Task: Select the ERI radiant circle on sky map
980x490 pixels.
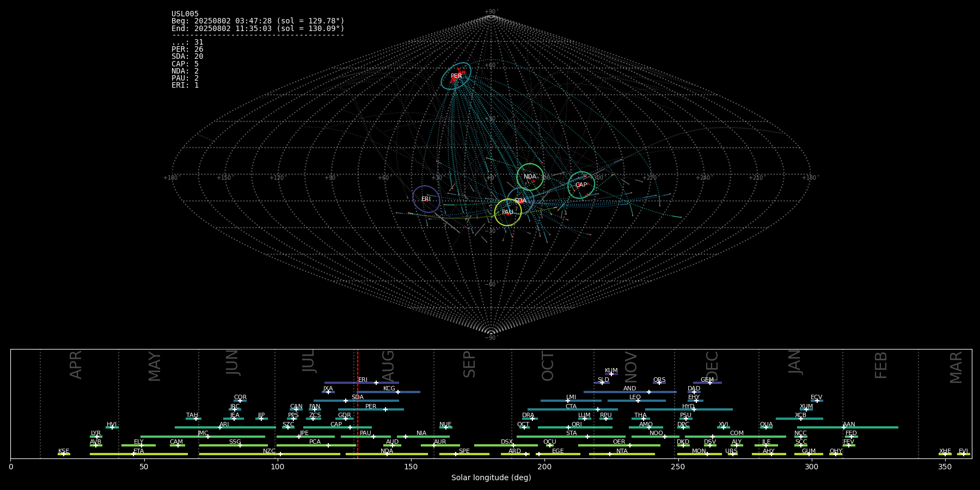Action: click(x=426, y=199)
